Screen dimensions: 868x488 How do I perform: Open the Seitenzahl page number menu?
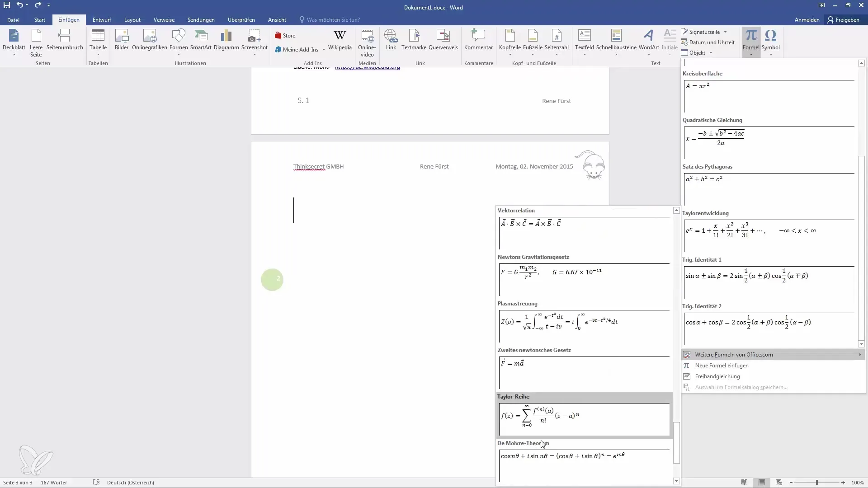click(x=557, y=43)
